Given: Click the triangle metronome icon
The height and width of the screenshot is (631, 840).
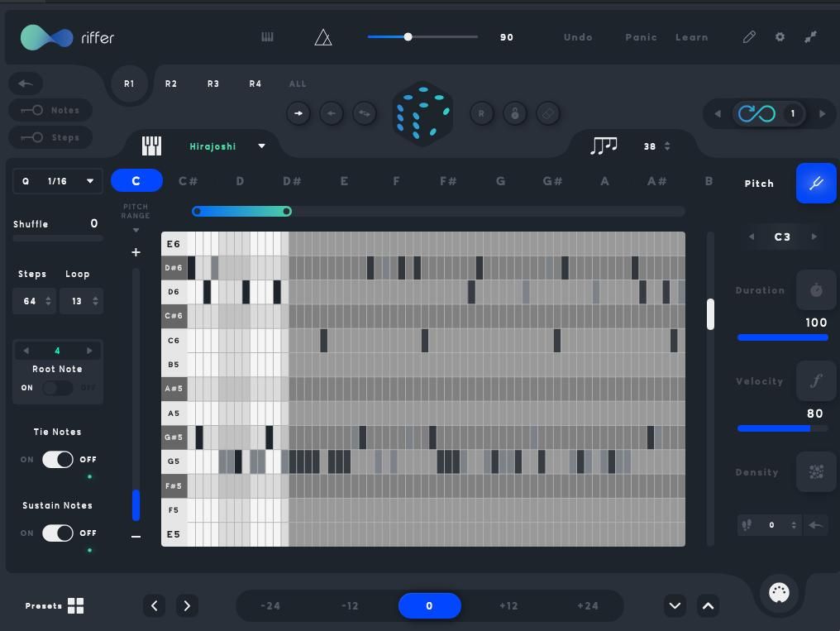Looking at the screenshot, I should click(x=323, y=37).
